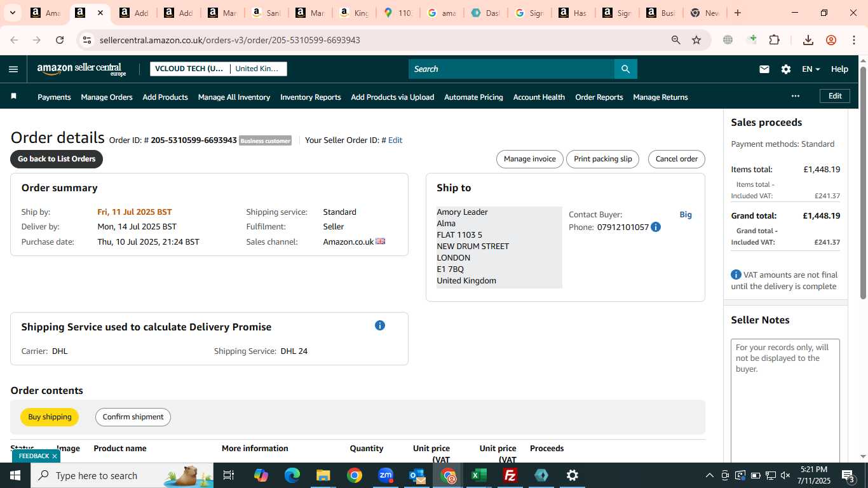This screenshot has width=868, height=488.
Task: Go back with browser back arrow
Action: click(x=14, y=40)
